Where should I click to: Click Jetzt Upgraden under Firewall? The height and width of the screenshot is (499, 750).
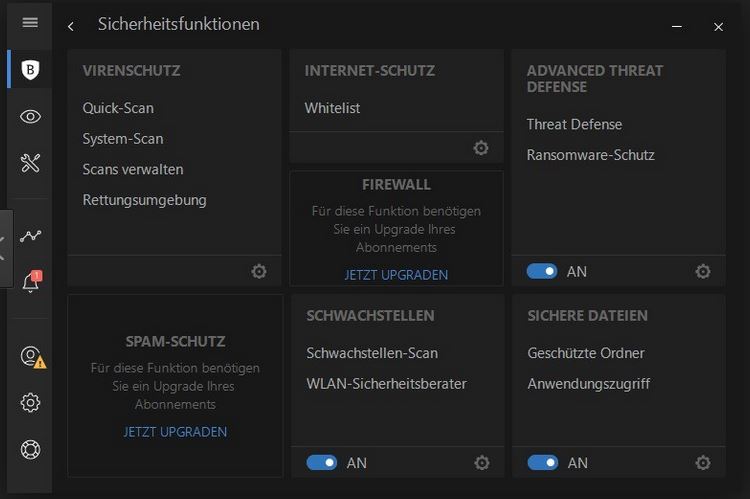pyautogui.click(x=396, y=275)
